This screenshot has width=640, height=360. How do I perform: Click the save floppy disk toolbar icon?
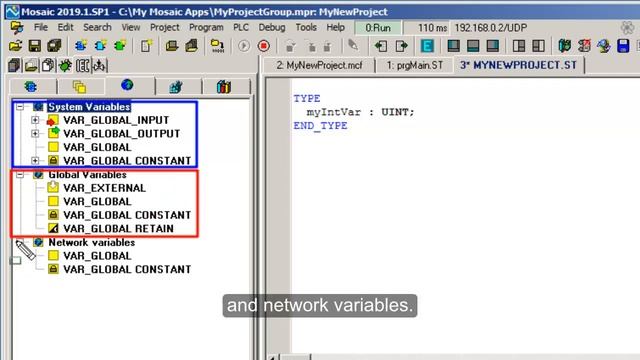35,46
